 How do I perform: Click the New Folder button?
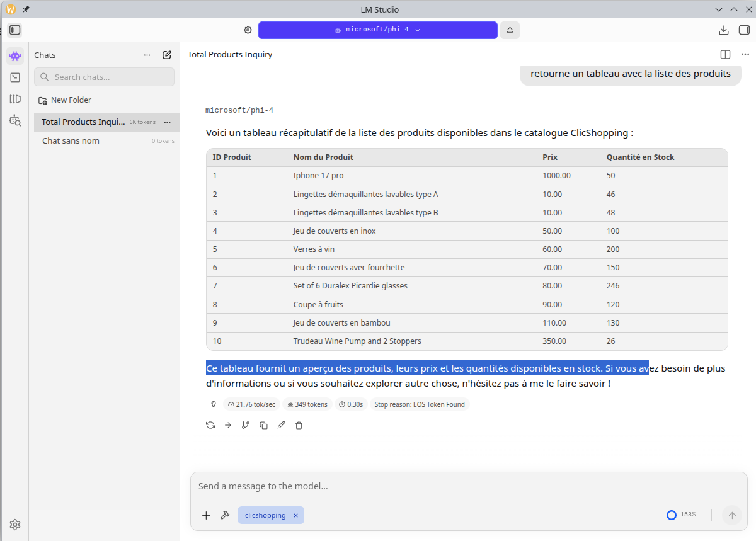pos(65,100)
